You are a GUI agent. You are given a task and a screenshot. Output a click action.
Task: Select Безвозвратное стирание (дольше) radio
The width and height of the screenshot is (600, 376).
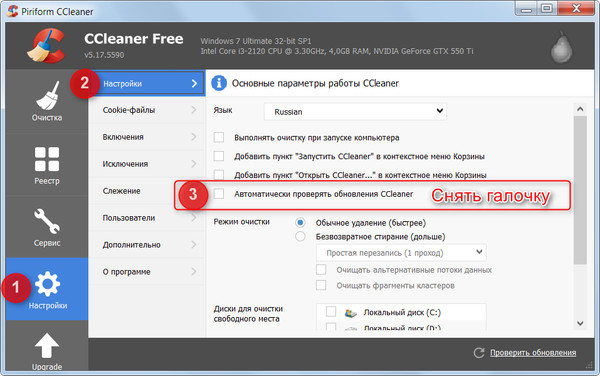[x=300, y=237]
